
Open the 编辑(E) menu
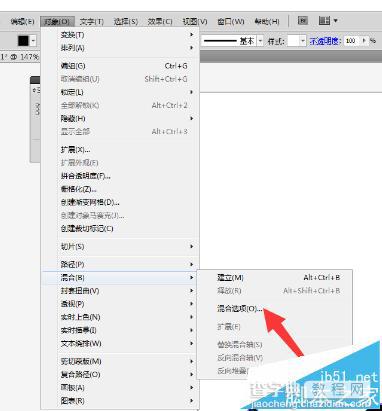coord(22,22)
